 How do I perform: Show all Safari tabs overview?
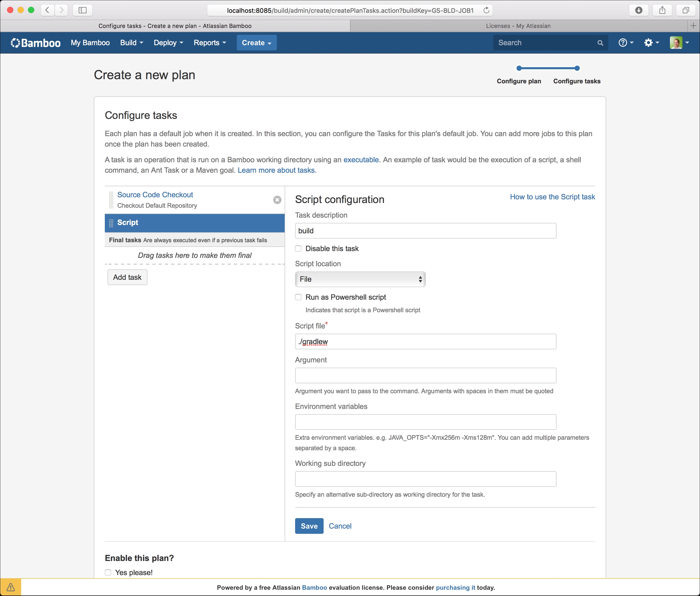pos(685,10)
